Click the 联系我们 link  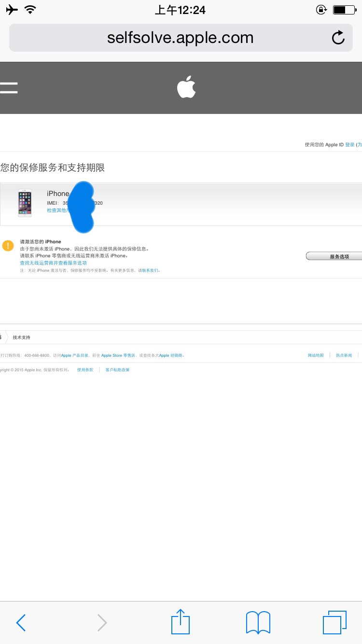tap(150, 271)
